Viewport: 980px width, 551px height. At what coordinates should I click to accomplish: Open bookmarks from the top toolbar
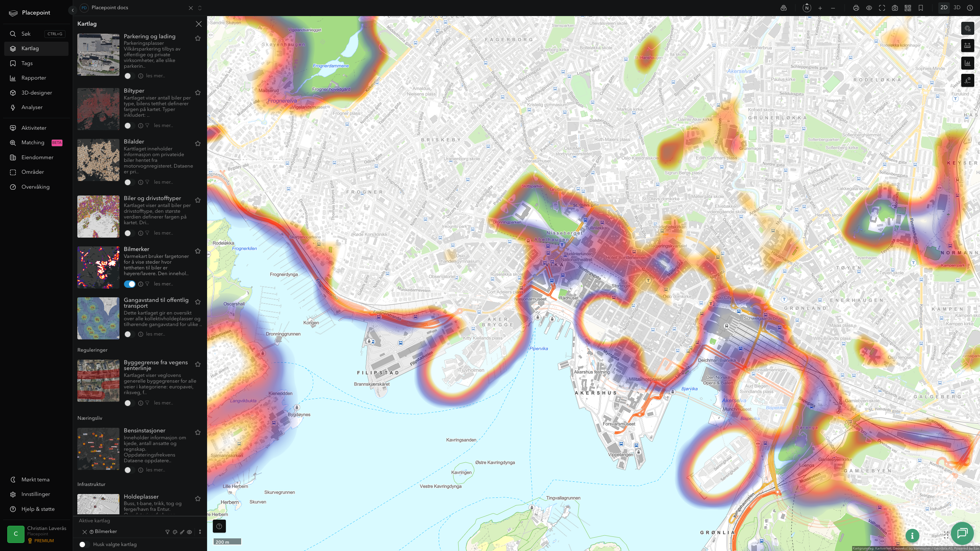[x=921, y=8]
